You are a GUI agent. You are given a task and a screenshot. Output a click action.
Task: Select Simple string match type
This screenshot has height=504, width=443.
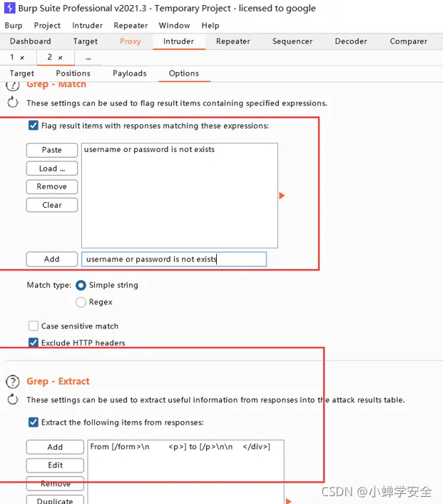[x=81, y=285]
